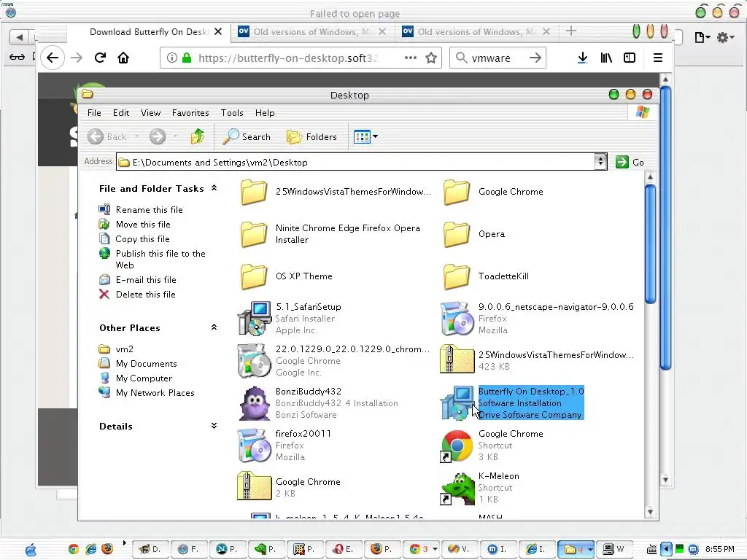Open the address bar dropdown arrow

coord(600,162)
